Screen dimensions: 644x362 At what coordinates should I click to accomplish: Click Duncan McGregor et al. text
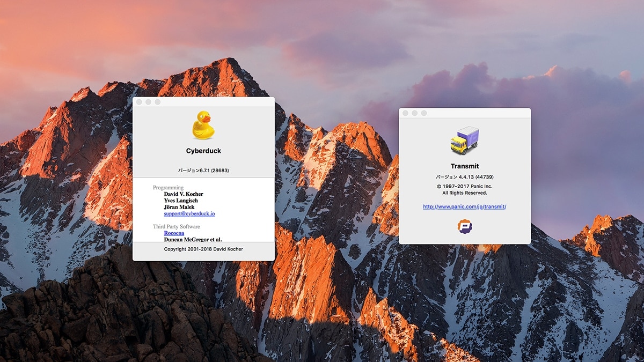193,239
